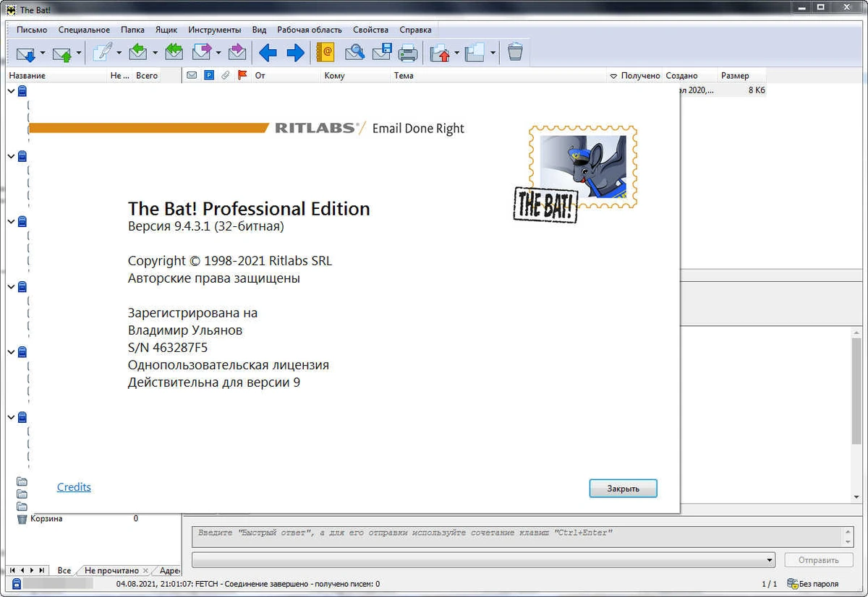
Task: Switch to the Не прочитано tab
Action: pos(111,570)
